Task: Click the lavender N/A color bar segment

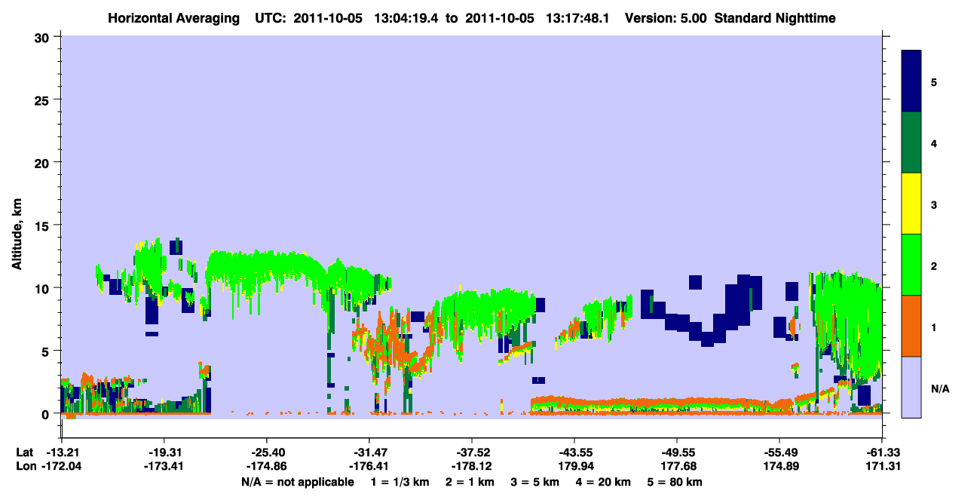Action: coord(911,387)
